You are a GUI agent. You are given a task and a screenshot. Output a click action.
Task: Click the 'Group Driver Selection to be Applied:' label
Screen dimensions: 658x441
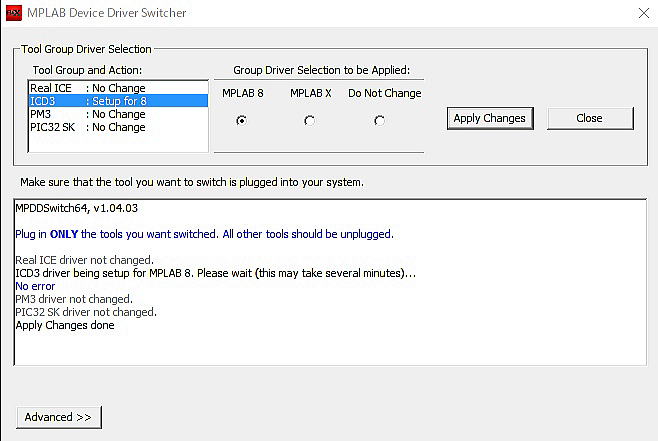pyautogui.click(x=321, y=70)
